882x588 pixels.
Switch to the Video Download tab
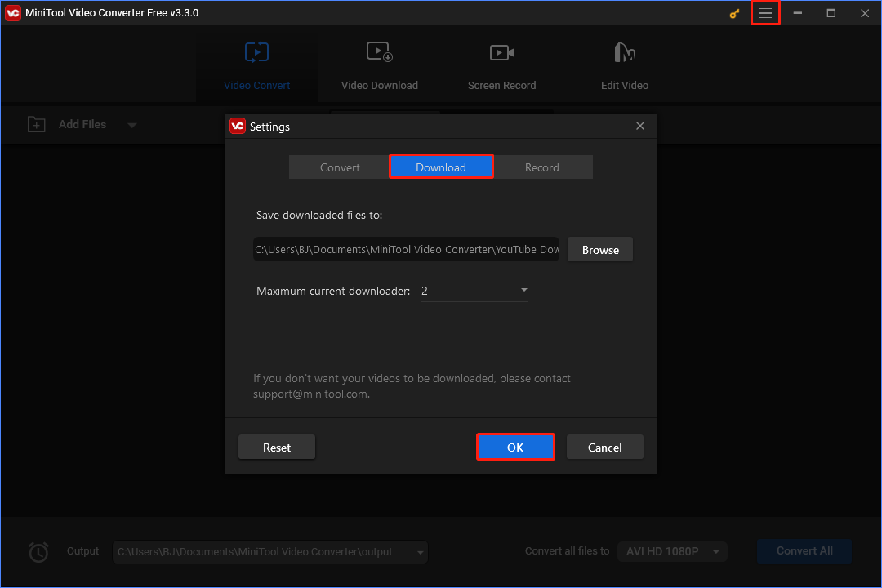pyautogui.click(x=380, y=66)
